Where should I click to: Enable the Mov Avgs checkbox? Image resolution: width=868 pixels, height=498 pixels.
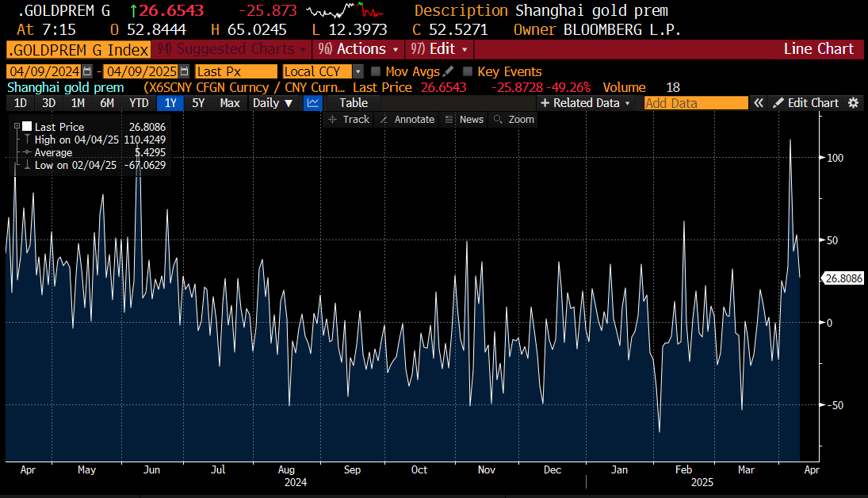coord(376,71)
